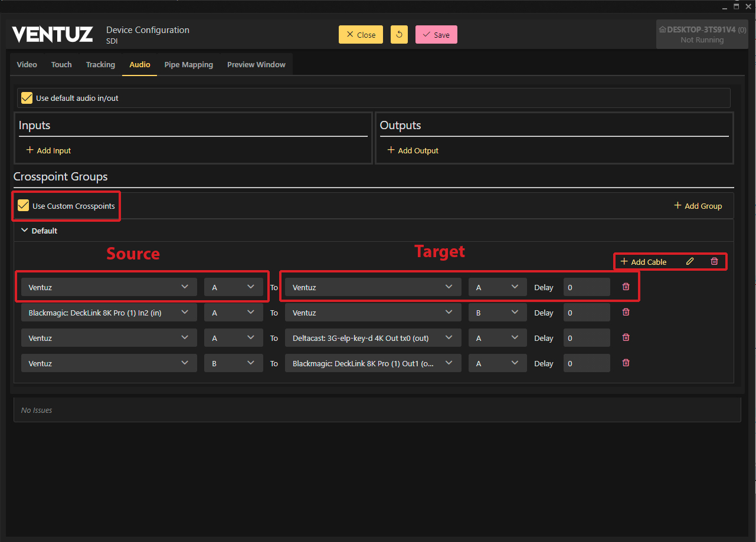Delete the Default group with trash icon
The height and width of the screenshot is (542, 756).
click(x=714, y=261)
